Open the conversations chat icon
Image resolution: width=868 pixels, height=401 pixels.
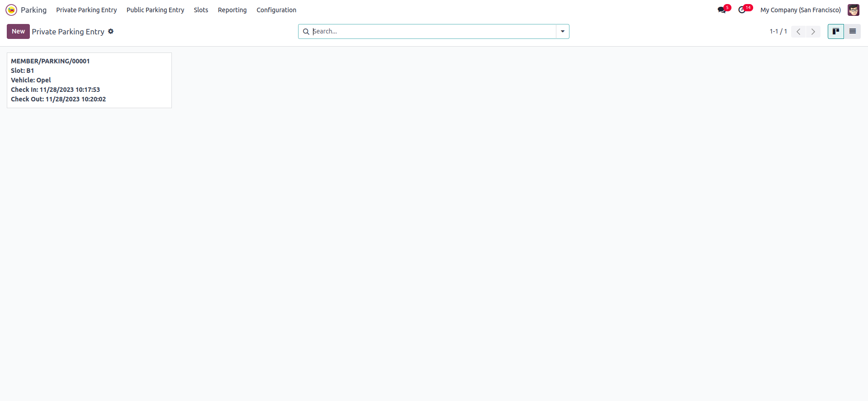point(721,10)
